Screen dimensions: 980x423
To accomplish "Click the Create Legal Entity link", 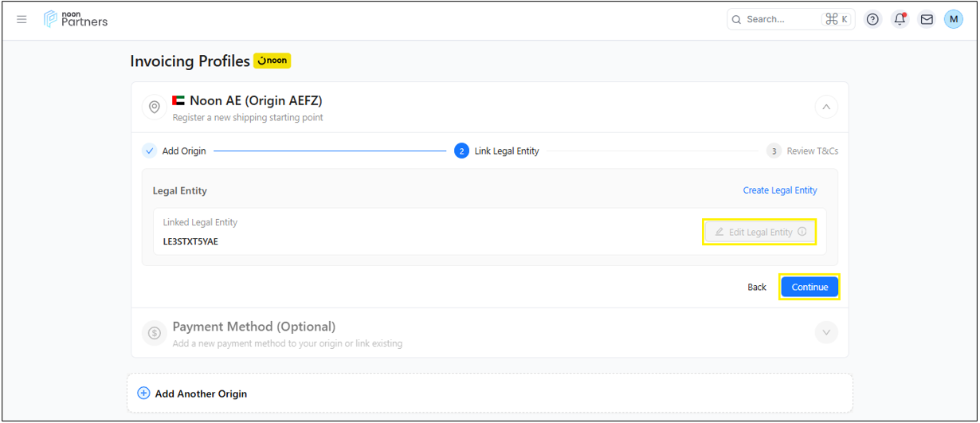I will pos(780,190).
